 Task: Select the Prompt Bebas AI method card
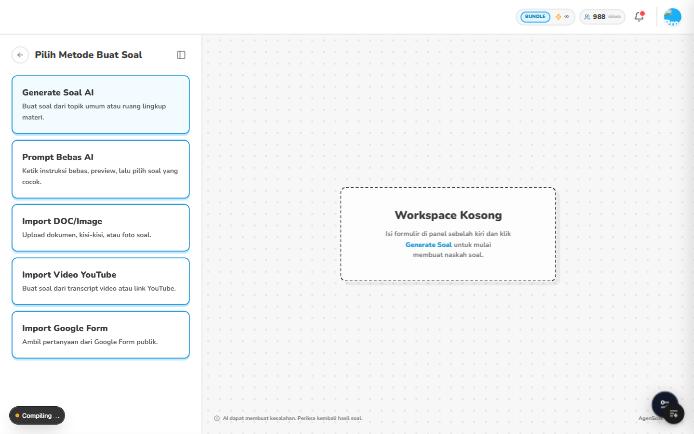pos(101,169)
